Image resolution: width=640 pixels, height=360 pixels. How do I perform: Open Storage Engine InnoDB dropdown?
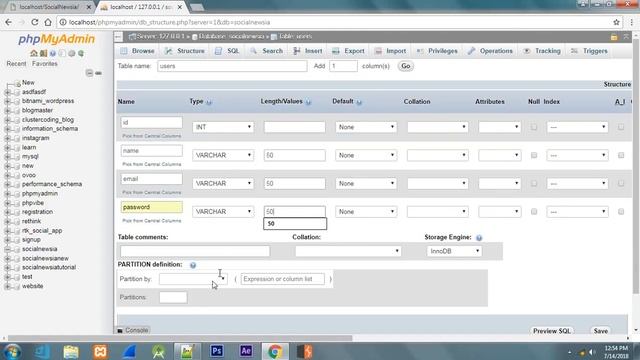[x=454, y=251]
